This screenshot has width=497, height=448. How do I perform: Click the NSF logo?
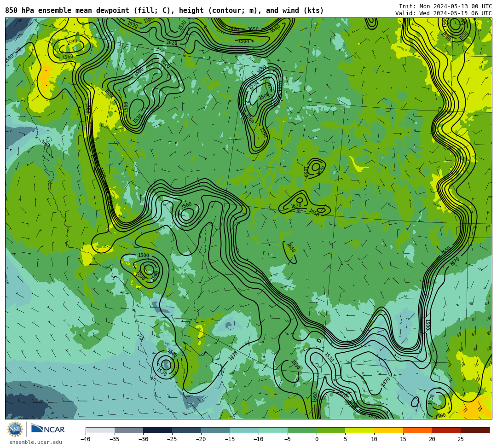[15, 429]
